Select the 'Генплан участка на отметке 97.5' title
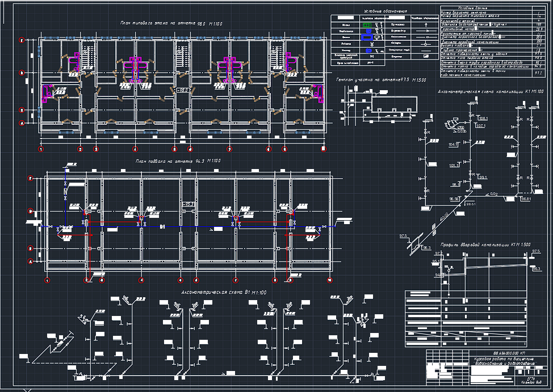The width and height of the screenshot is (553, 392). point(380,79)
